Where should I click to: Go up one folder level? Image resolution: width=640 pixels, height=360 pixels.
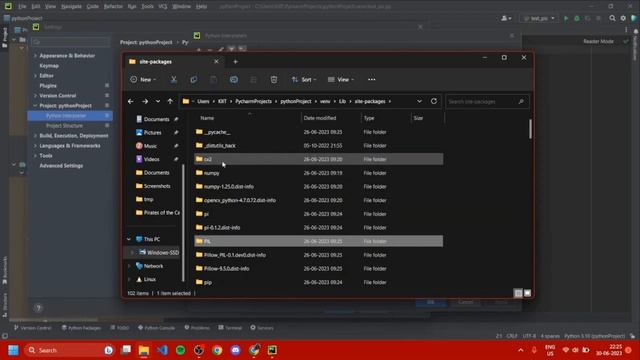pyautogui.click(x=170, y=101)
